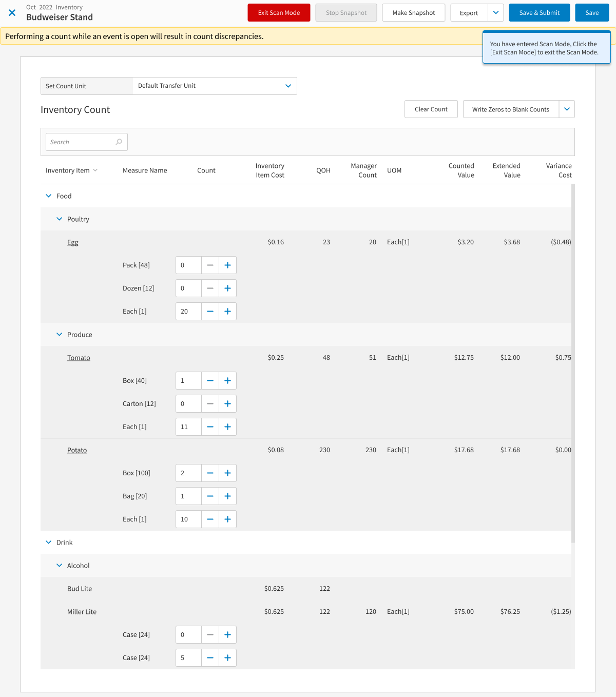Increment the Egg Each [1] count with plus

pos(227,311)
